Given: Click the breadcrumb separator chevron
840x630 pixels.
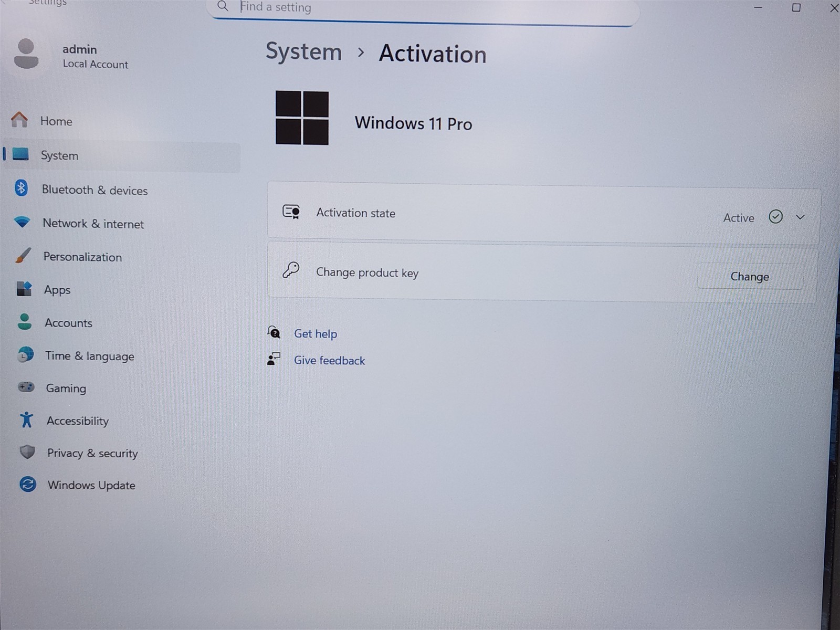Looking at the screenshot, I should pos(361,52).
